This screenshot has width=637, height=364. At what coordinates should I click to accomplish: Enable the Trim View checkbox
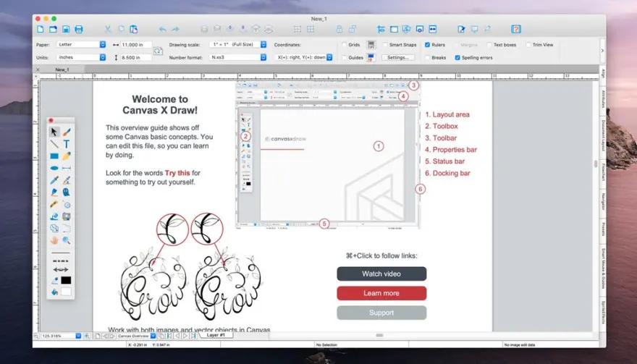pos(528,45)
